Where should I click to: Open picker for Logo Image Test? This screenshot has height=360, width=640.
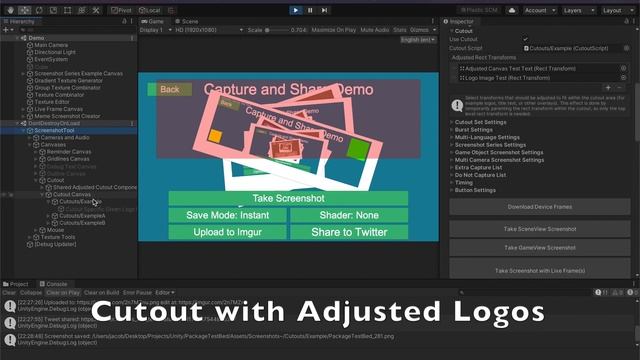(x=623, y=78)
